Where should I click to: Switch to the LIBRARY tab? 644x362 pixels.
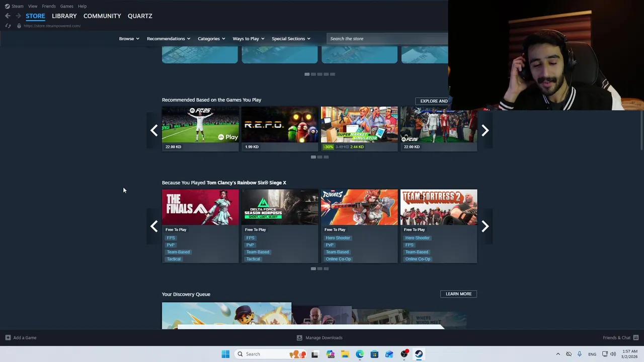64,16
